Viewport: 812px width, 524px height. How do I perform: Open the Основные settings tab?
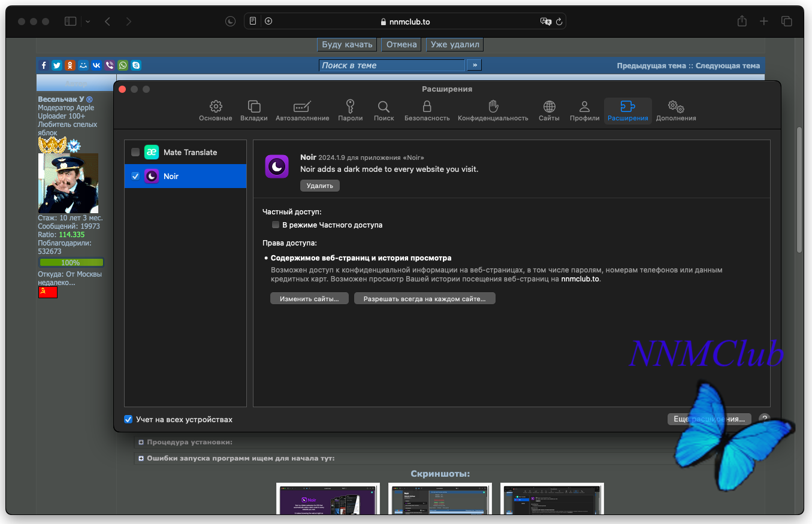click(216, 111)
